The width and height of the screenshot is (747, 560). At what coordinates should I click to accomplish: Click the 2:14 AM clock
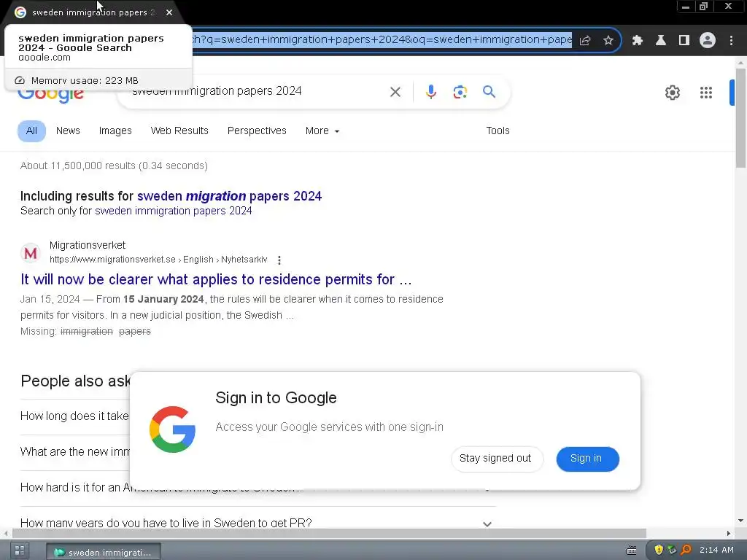716,550
